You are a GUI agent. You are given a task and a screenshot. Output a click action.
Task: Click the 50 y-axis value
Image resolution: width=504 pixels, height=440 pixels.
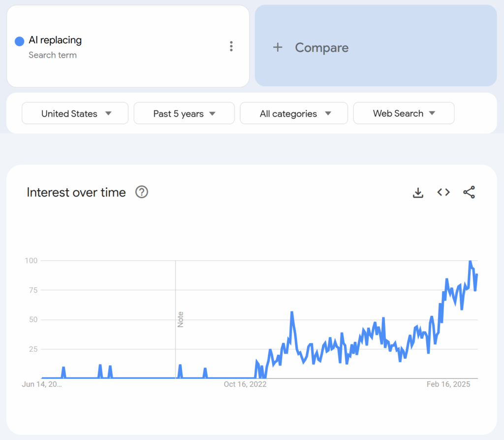click(x=33, y=320)
